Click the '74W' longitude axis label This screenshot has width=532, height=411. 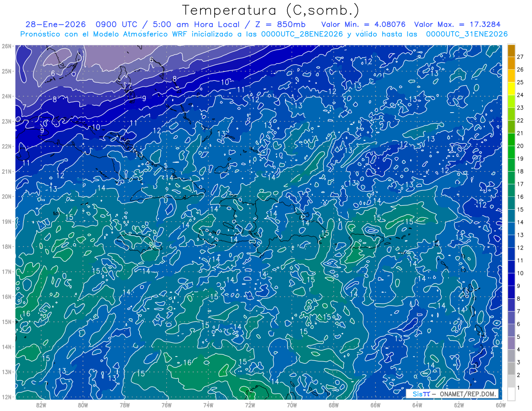point(208,405)
